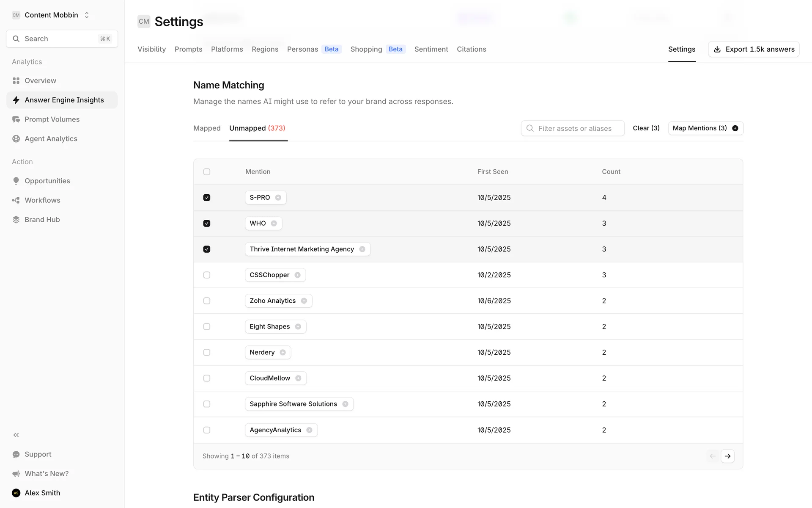Viewport: 812px width, 508px height.
Task: Expand the Content Mobbin workspace switcher
Action: click(x=86, y=15)
